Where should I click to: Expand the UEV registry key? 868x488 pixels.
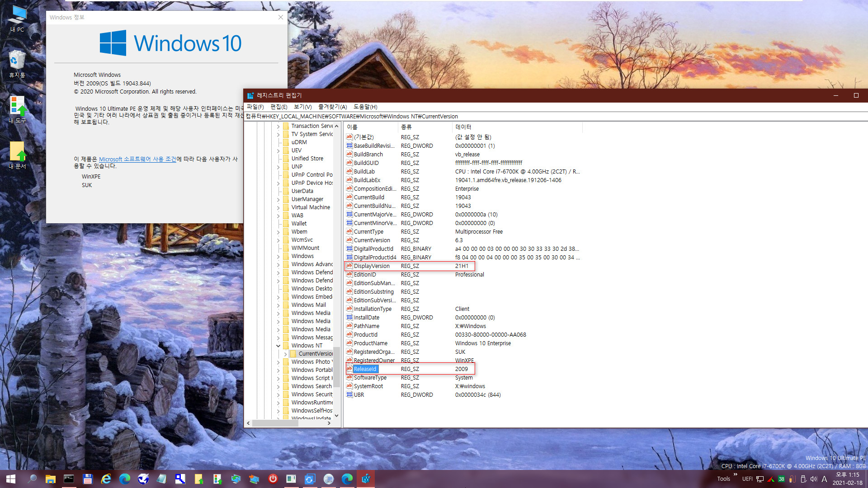pyautogui.click(x=278, y=151)
